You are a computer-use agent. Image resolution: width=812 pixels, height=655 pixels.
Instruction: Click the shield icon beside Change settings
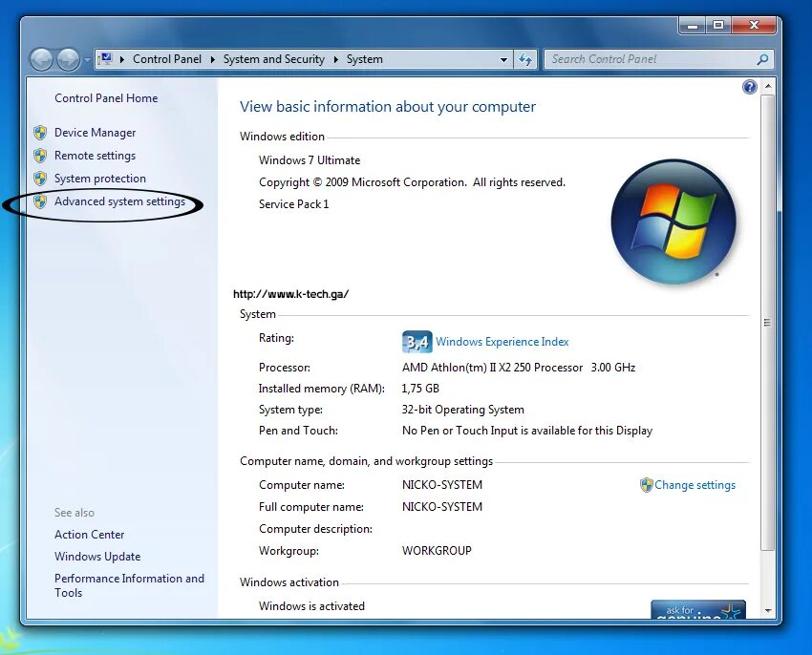pos(646,485)
